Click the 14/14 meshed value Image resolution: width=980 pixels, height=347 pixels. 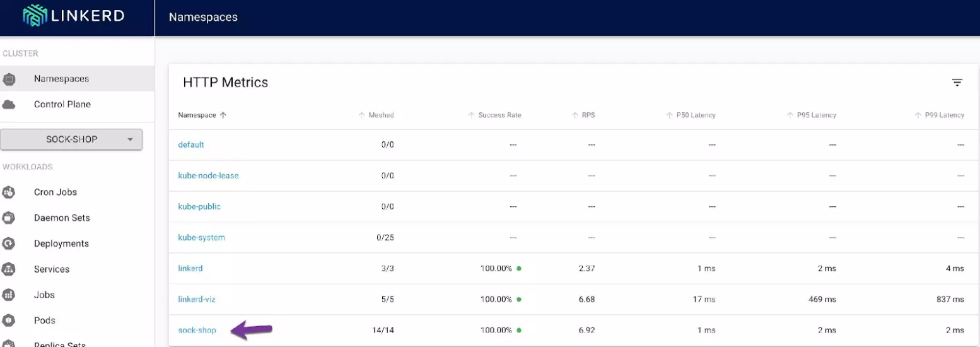click(383, 330)
